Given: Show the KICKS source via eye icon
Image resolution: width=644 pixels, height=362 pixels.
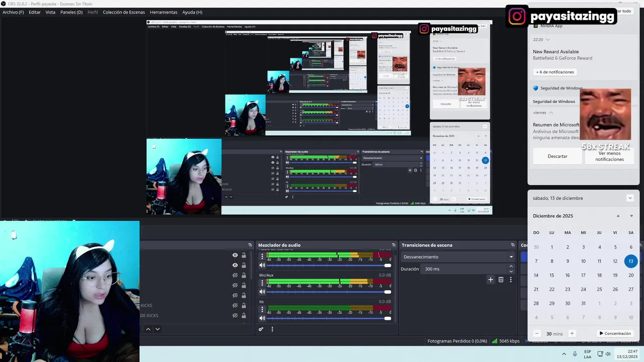Looking at the screenshot, I should [x=235, y=305].
